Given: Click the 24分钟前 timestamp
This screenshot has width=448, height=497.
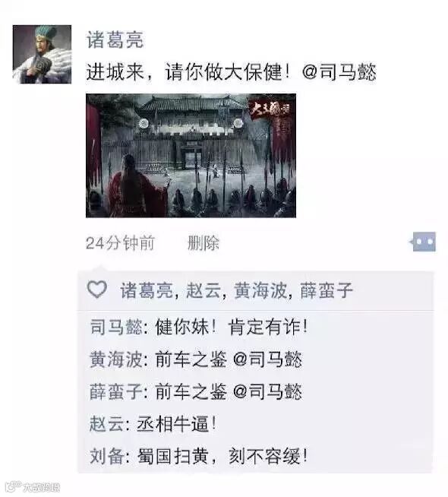Looking at the screenshot, I should point(120,243).
